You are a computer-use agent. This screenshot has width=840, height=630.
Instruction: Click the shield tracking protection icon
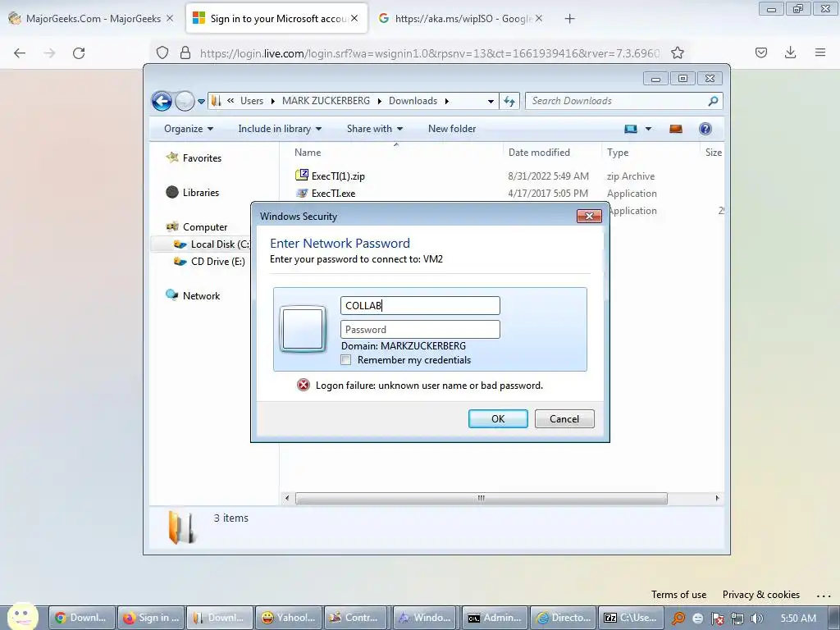click(x=162, y=52)
